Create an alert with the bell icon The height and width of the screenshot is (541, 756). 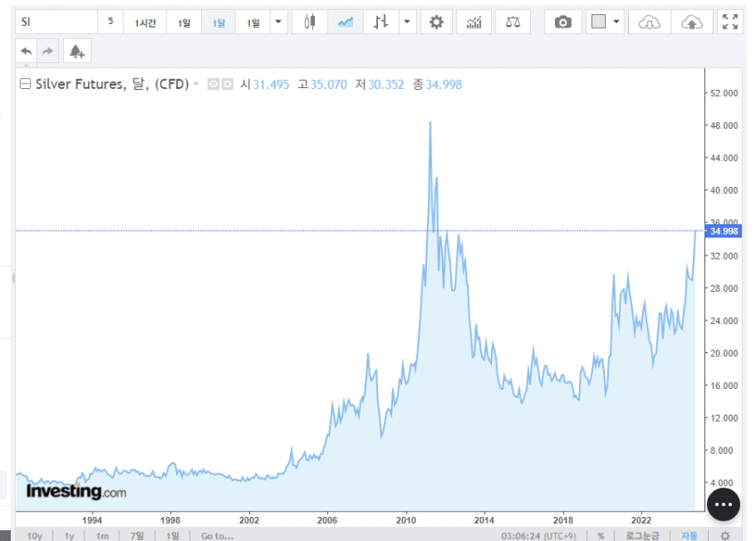click(x=76, y=52)
